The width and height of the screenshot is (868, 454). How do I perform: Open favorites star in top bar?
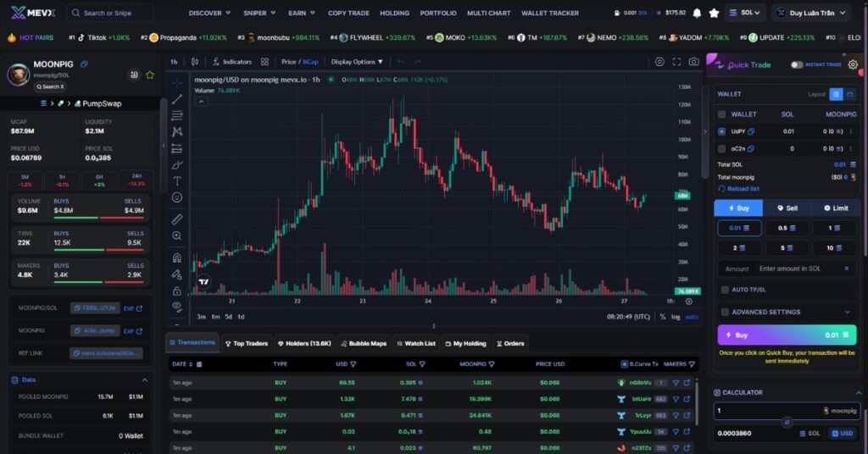[x=714, y=13]
